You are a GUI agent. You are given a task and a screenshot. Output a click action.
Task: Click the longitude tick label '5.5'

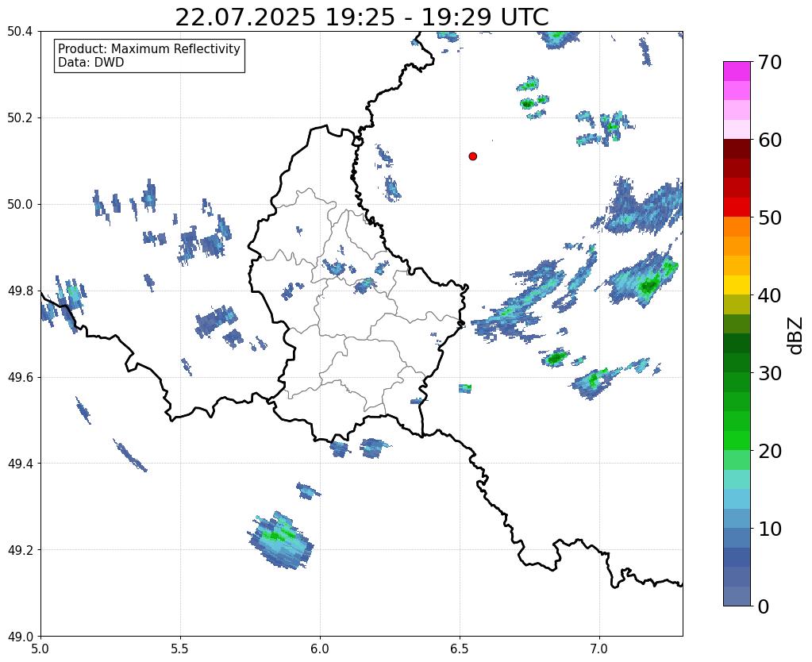[180, 649]
